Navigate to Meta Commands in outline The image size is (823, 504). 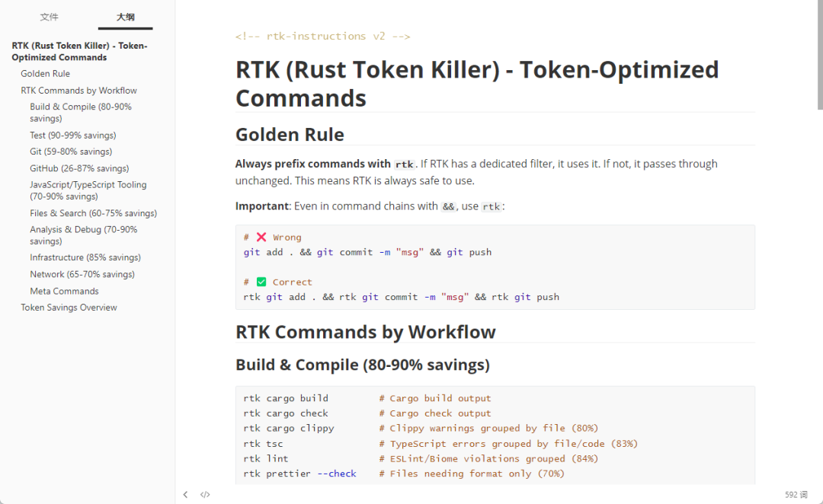(x=64, y=291)
